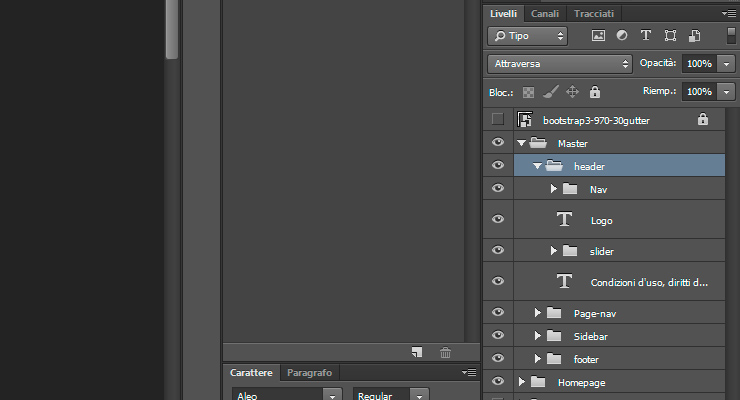Lock all padlock icon in Bloc. row
Image resolution: width=740 pixels, height=400 pixels.
pyautogui.click(x=595, y=92)
